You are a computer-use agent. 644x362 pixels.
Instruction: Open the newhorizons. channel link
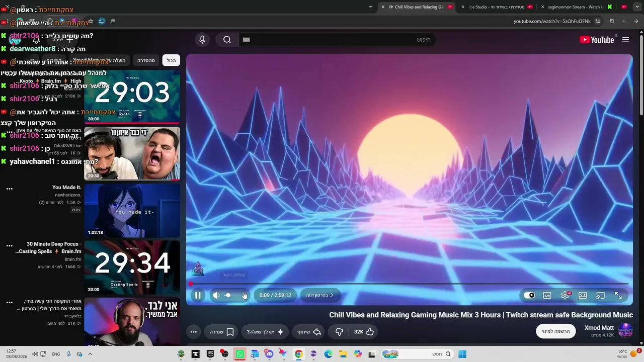point(68,195)
